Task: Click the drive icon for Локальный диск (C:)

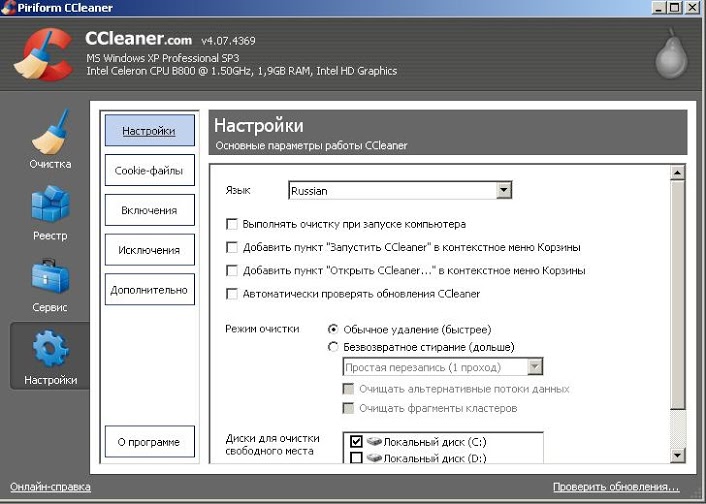Action: pyautogui.click(x=374, y=442)
